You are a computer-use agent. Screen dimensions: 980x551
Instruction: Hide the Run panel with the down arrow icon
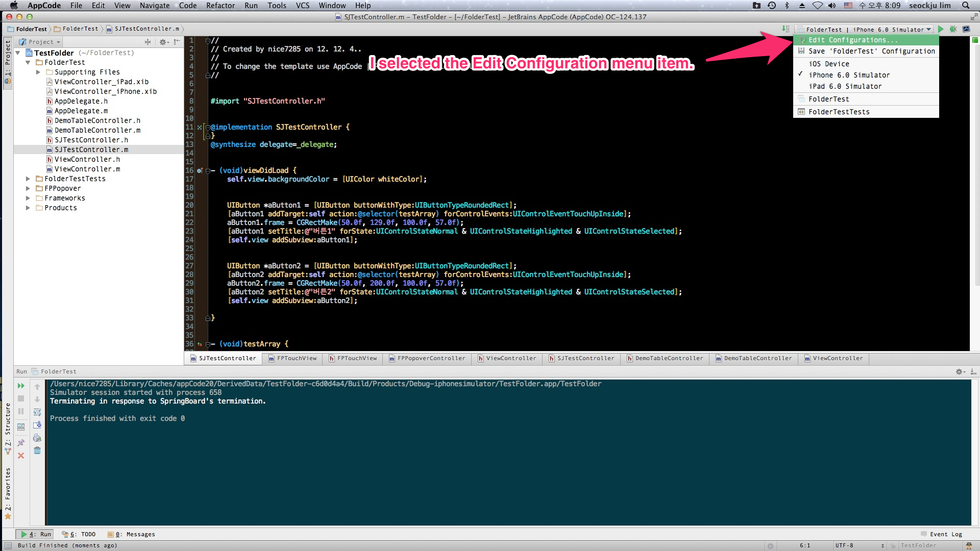[x=973, y=371]
